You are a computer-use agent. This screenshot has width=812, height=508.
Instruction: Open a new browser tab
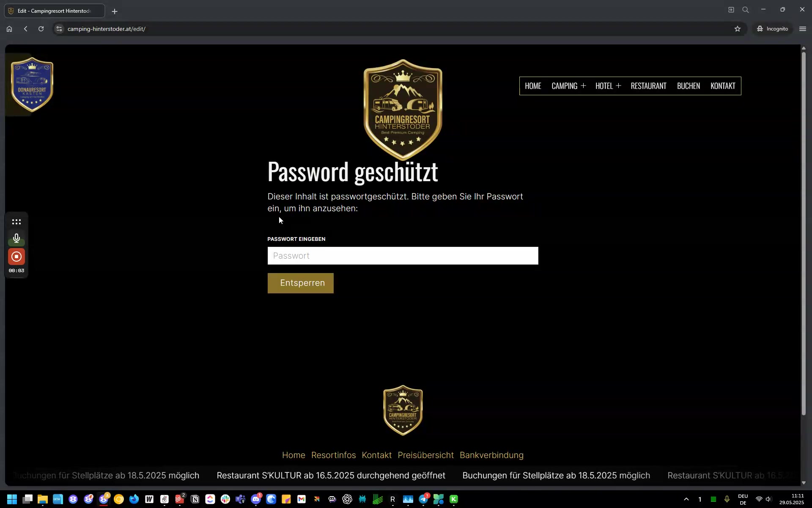[115, 11]
